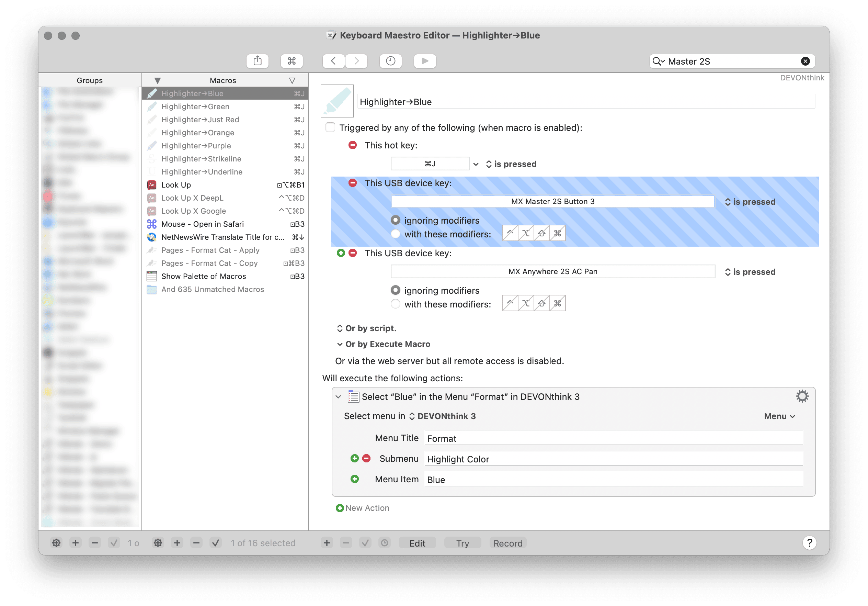Select with these modifiers for MX Anywhere trigger
This screenshot has height=606, width=868.
tap(395, 304)
